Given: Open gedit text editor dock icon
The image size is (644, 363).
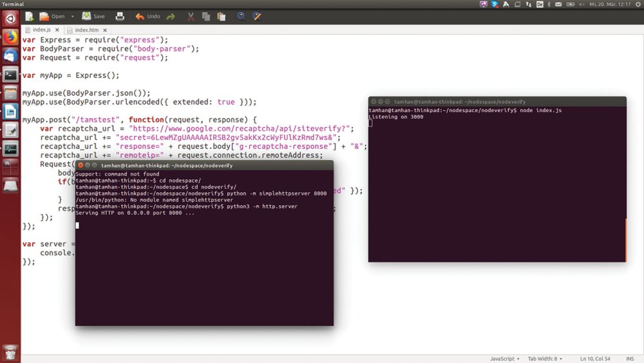Looking at the screenshot, I should 10,130.
